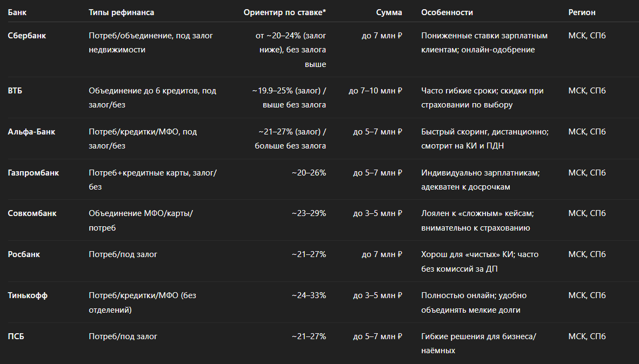Click the Газпромбанк row label
This screenshot has width=639, height=364.
34,173
